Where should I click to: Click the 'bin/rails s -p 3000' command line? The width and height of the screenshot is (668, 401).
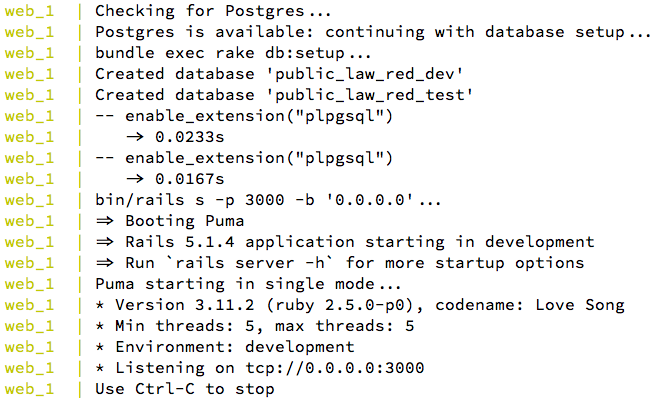pyautogui.click(x=268, y=200)
